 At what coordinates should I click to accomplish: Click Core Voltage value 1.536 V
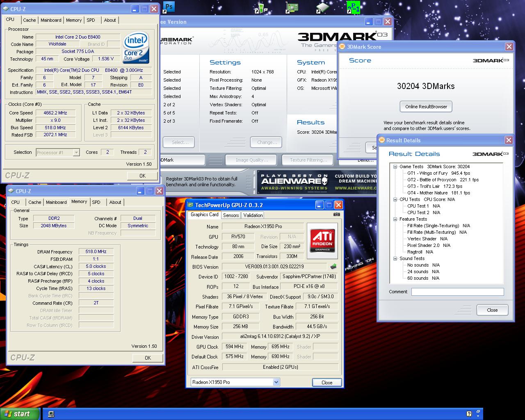106,59
